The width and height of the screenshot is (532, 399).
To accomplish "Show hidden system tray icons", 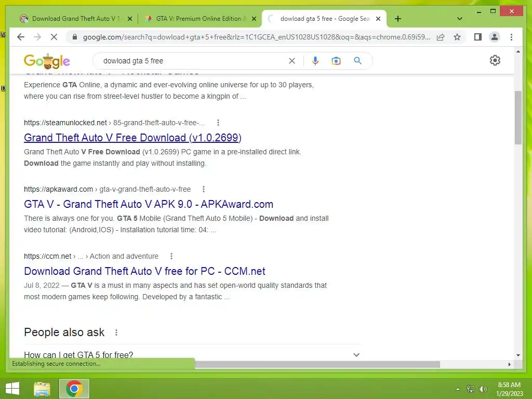I will [x=458, y=389].
